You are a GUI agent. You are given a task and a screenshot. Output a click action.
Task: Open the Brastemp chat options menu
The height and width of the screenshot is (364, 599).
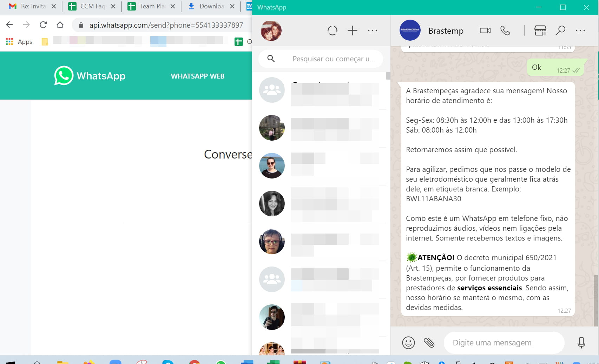pyautogui.click(x=580, y=31)
